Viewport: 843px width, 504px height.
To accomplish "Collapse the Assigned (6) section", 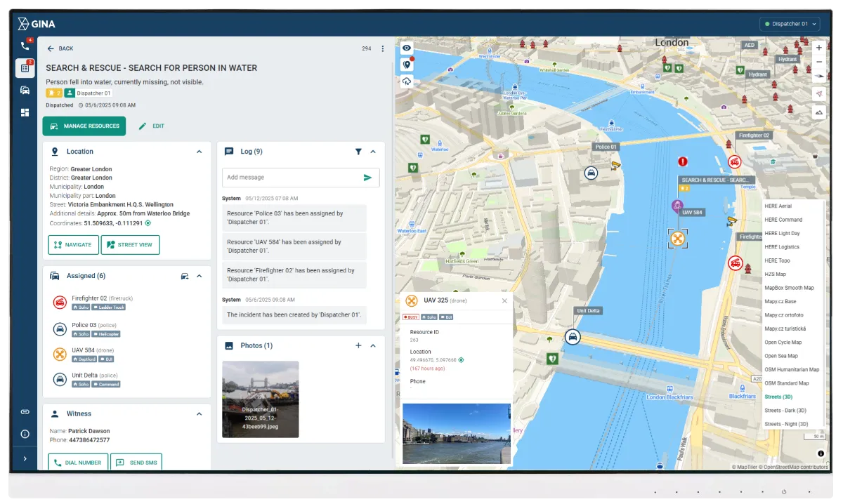I will pos(199,275).
